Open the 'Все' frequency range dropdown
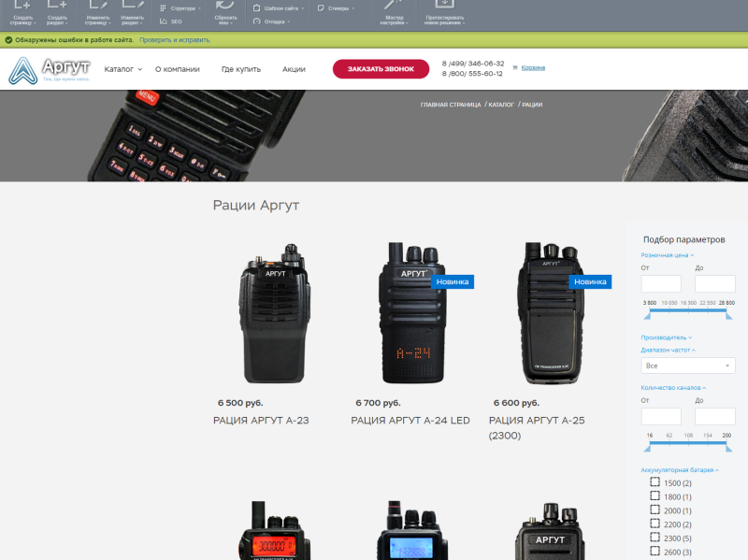The height and width of the screenshot is (560, 748). point(688,366)
